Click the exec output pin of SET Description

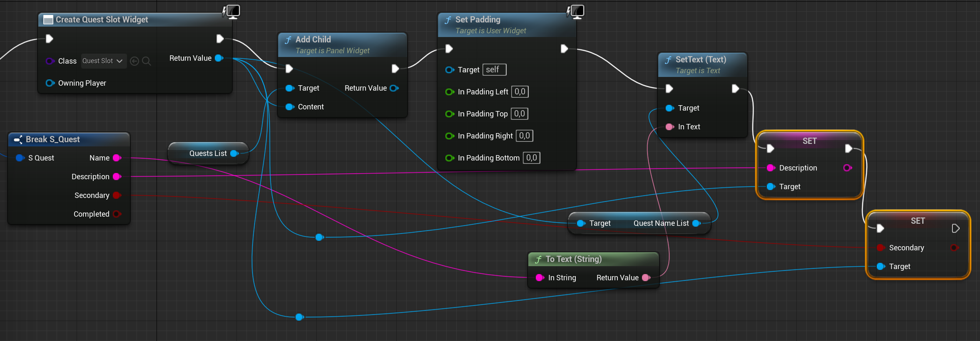[849, 148]
